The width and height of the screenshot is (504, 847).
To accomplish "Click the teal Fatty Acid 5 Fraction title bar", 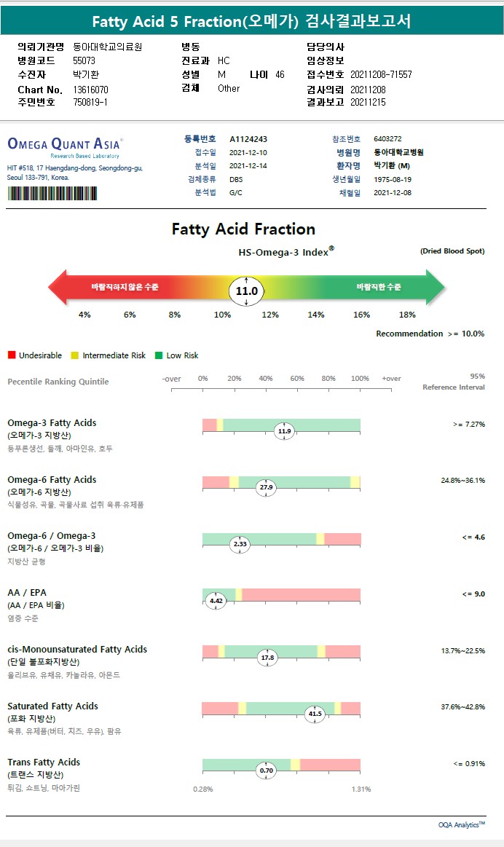I will [252, 21].
